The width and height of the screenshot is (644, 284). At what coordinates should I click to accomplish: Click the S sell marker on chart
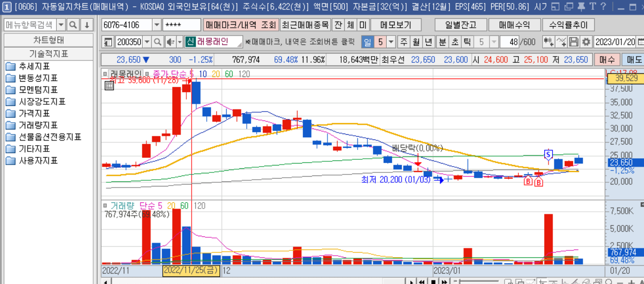(x=548, y=154)
